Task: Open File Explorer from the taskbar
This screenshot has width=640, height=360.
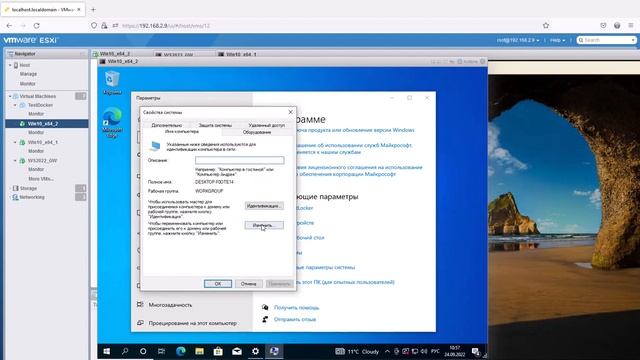Action: (x=199, y=351)
